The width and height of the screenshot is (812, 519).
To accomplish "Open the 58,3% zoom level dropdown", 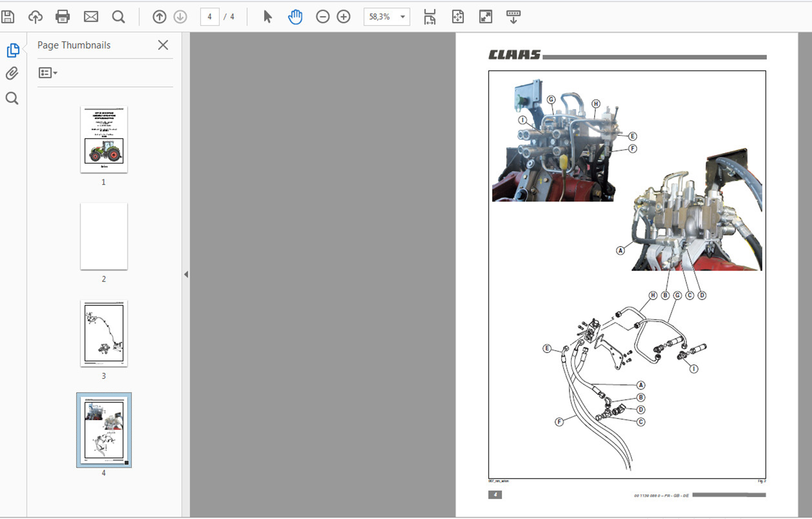I will click(x=403, y=17).
